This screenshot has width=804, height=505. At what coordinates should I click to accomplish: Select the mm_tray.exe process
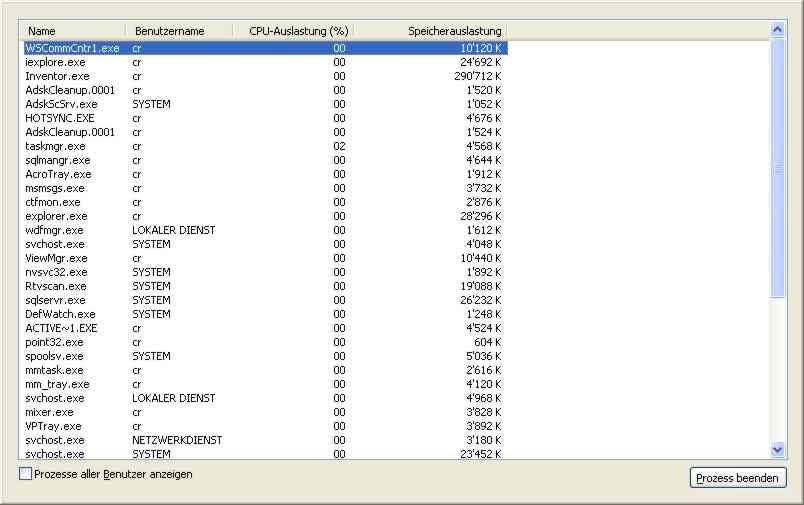265,385
